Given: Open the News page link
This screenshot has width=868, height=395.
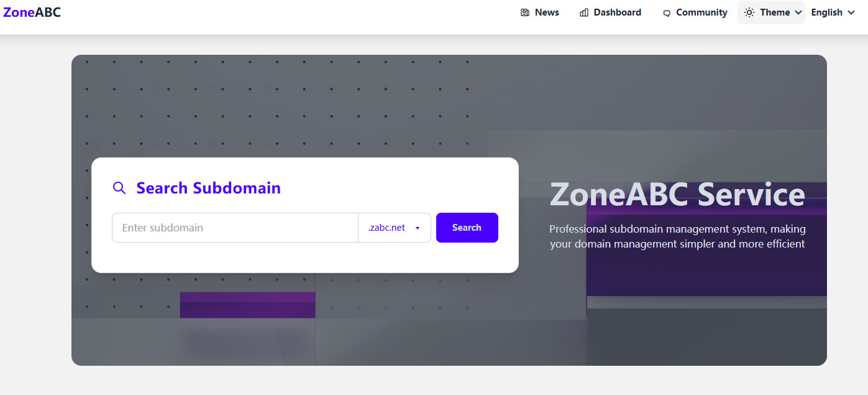Looking at the screenshot, I should (x=540, y=12).
